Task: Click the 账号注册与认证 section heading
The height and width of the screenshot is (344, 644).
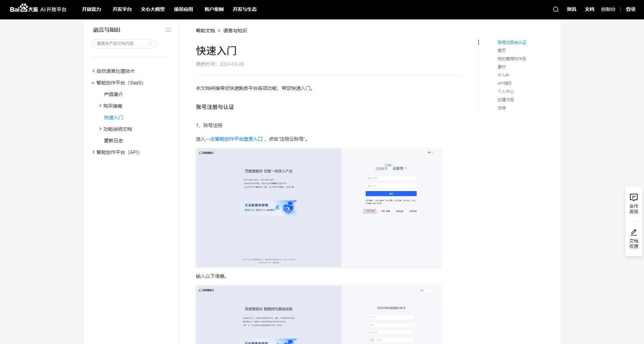Action: pyautogui.click(x=215, y=107)
